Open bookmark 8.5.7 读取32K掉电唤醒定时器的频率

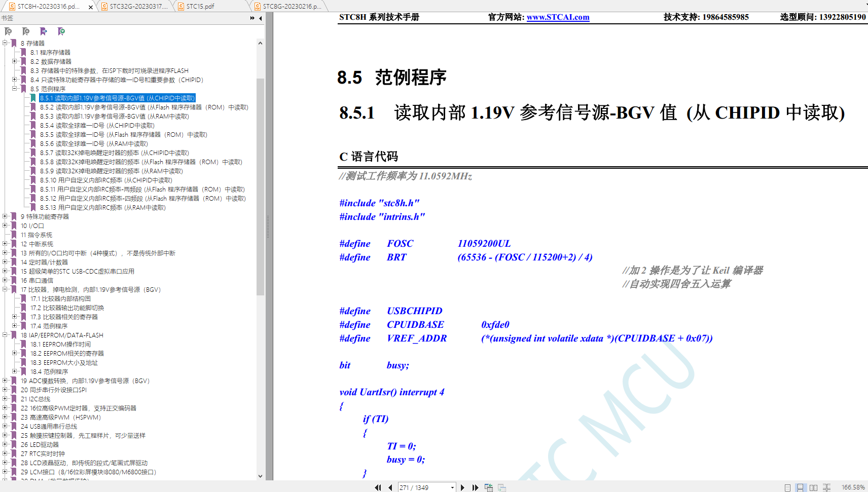(x=114, y=153)
